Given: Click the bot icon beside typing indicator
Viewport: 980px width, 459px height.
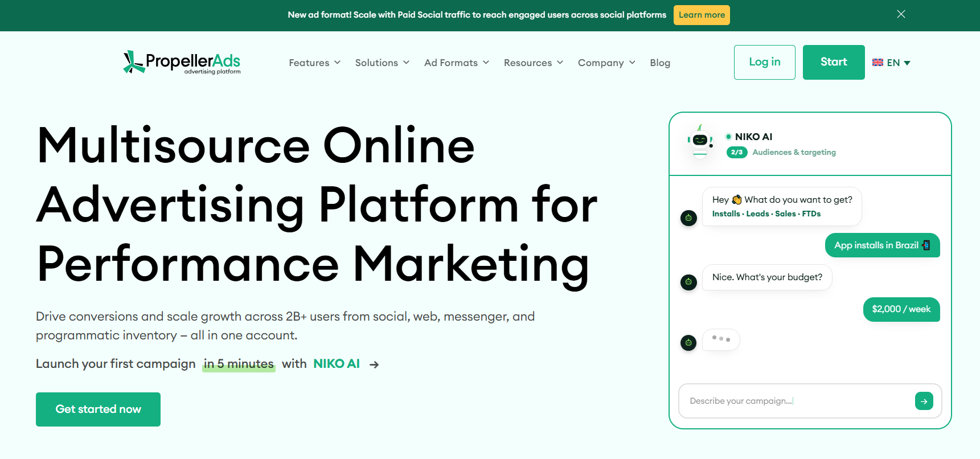Looking at the screenshot, I should tap(688, 343).
